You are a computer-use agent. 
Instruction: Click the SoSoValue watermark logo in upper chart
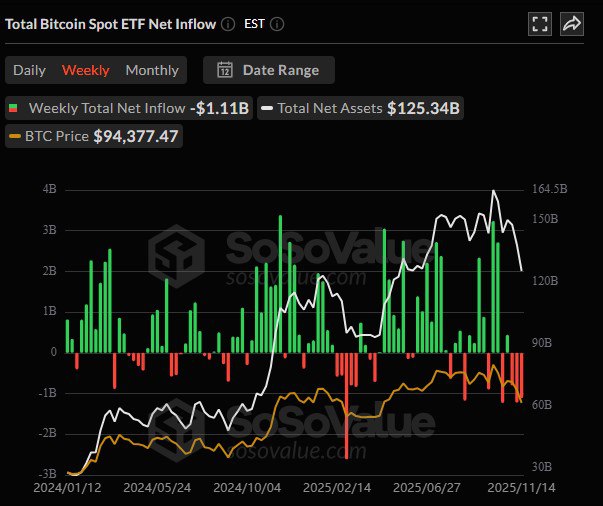176,255
